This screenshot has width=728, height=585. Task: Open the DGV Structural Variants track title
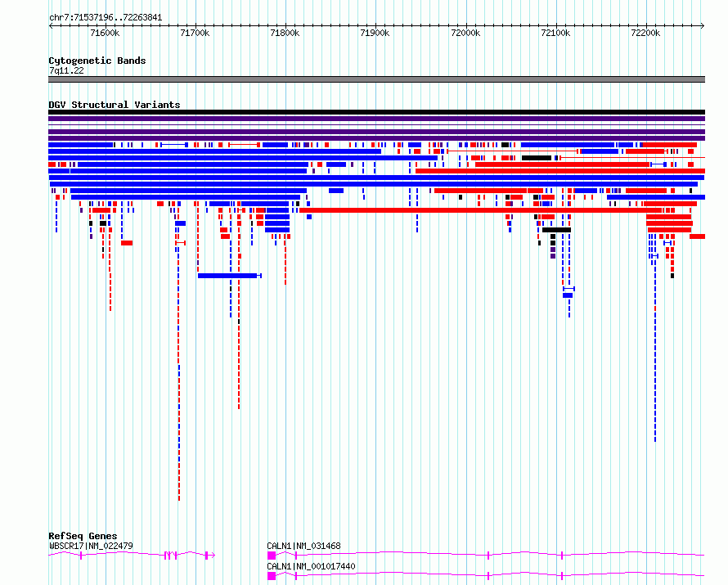[x=115, y=105]
